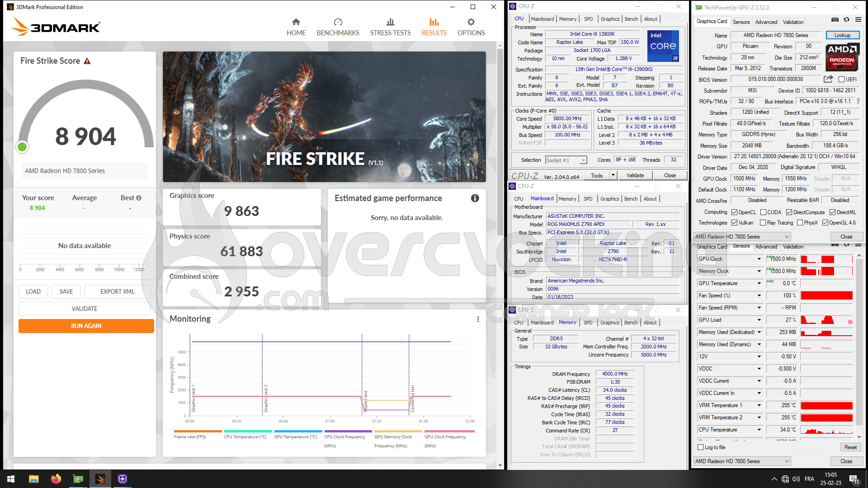Click the info icon next to Best
Image resolution: width=868 pixels, height=488 pixels.
click(139, 198)
